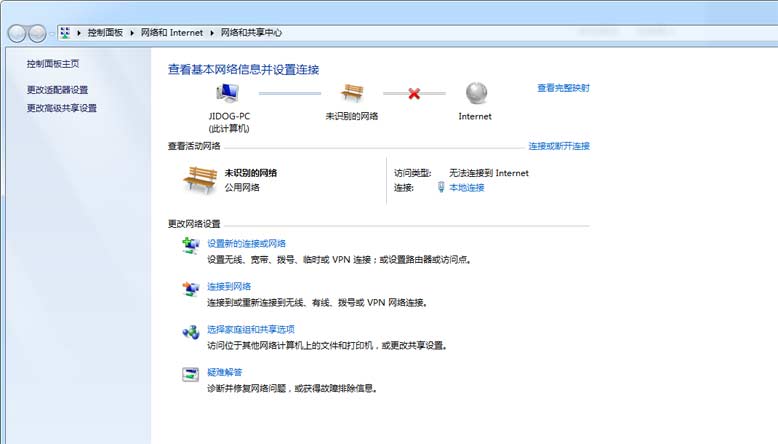The height and width of the screenshot is (444, 778).
Task: Open 疑难解答 link
Action: [224, 372]
